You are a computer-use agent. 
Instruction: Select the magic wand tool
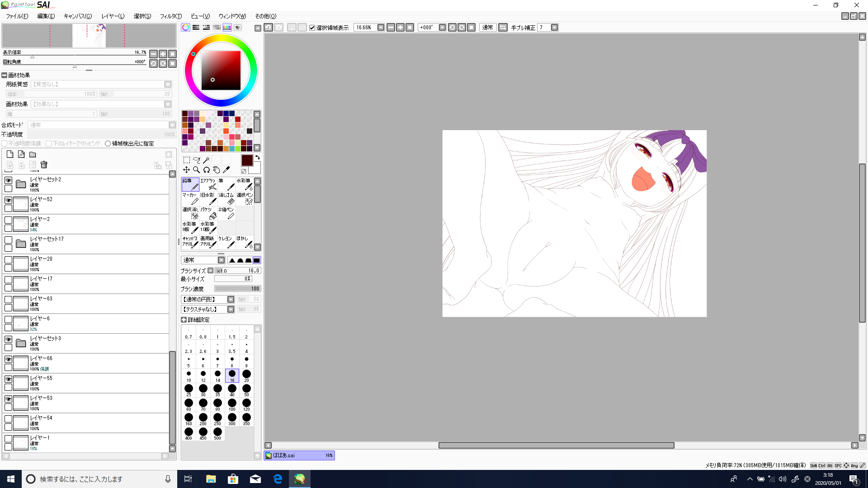click(x=206, y=160)
